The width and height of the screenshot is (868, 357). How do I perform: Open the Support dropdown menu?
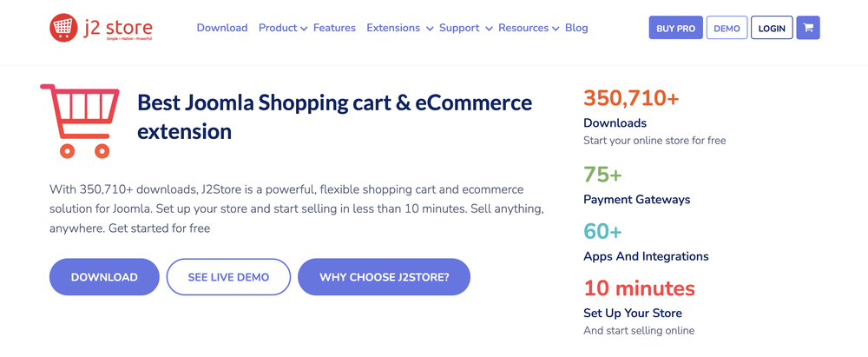[x=465, y=28]
